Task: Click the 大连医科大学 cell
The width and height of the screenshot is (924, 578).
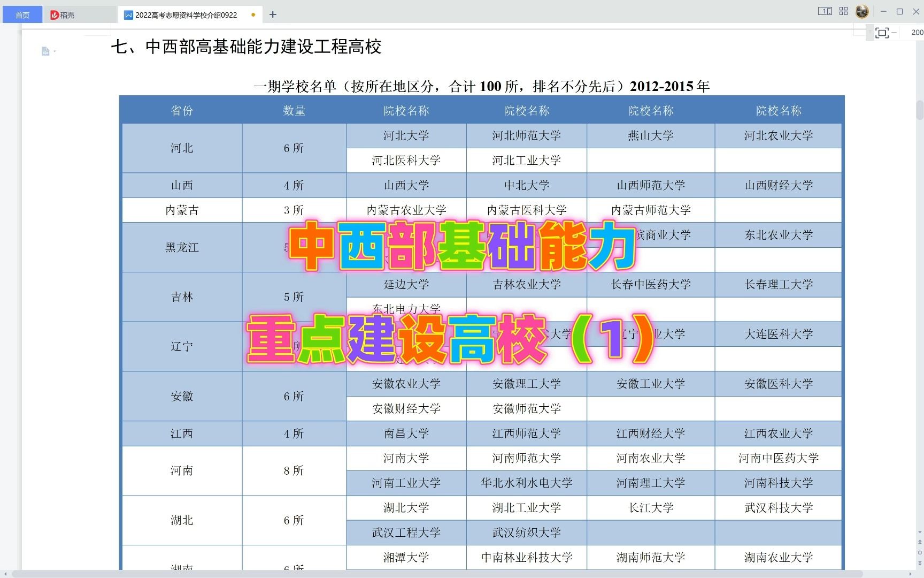Action: pyautogui.click(x=779, y=334)
